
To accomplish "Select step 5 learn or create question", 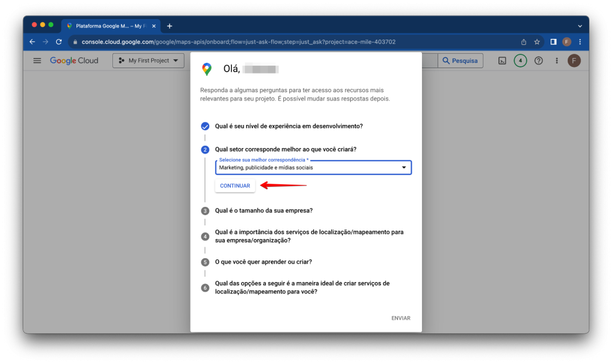I will (x=264, y=262).
